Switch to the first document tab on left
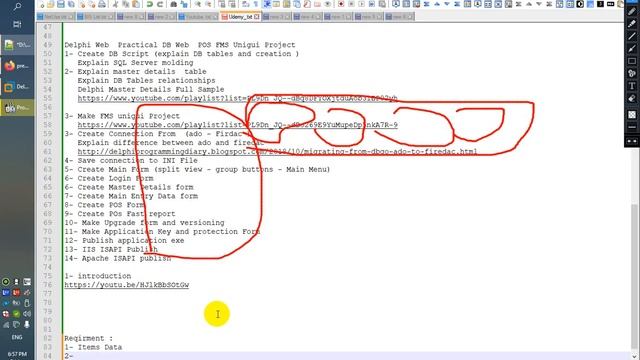Viewport: 640px width, 360px height. (x=55, y=17)
